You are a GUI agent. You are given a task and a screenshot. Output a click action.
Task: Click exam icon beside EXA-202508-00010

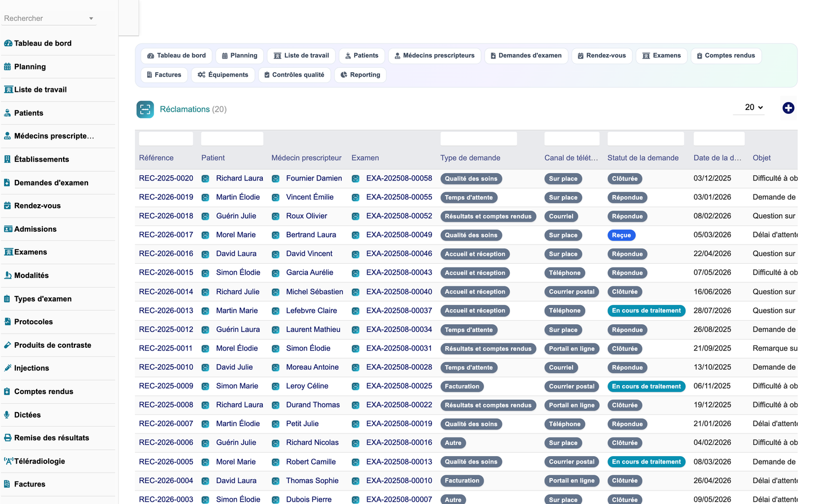click(x=355, y=481)
